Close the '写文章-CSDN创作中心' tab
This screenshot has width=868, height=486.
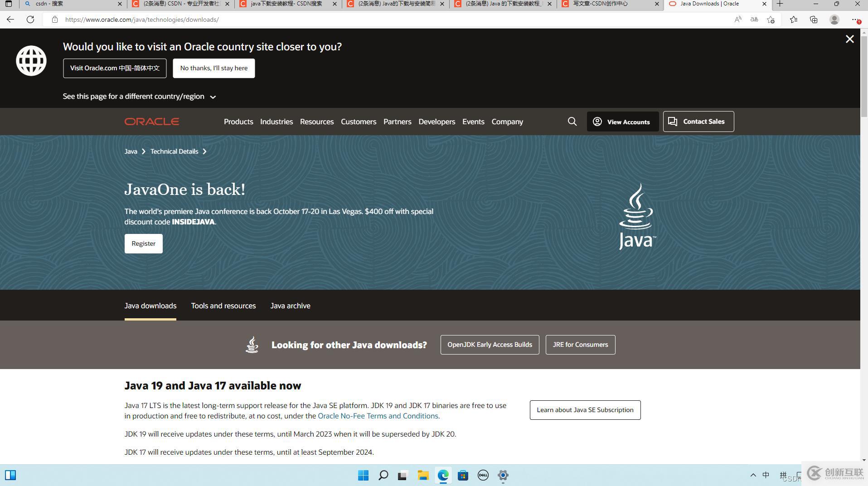(x=657, y=4)
